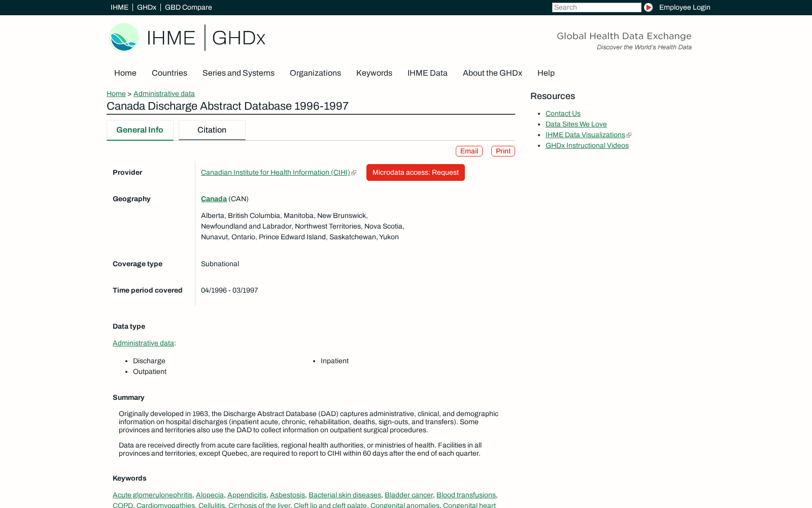Click Administrative data breadcrumb link

[164, 93]
